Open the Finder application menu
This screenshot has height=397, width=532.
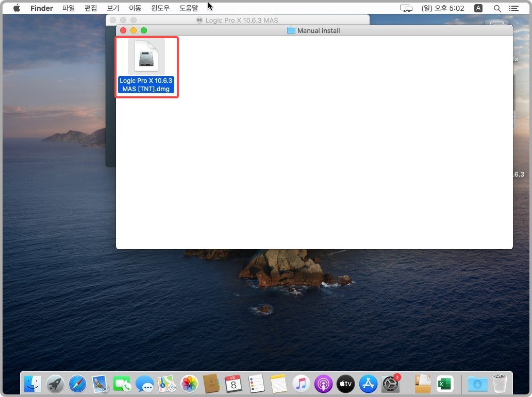tap(42, 8)
